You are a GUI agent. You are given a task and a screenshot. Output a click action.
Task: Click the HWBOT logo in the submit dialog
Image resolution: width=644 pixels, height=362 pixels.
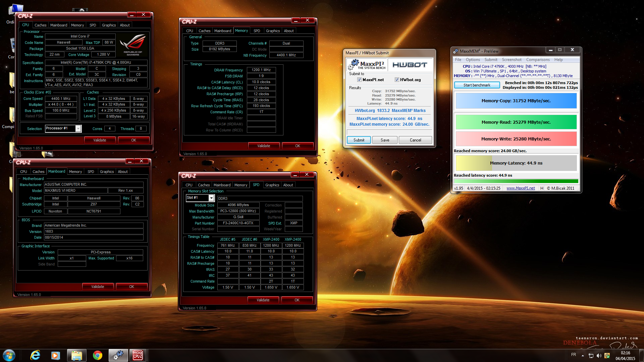pyautogui.click(x=410, y=65)
